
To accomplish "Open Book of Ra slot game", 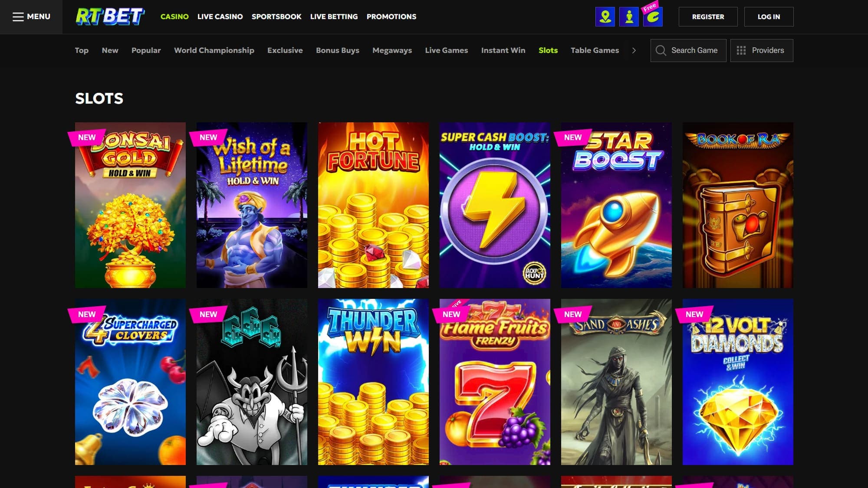I will click(x=738, y=205).
